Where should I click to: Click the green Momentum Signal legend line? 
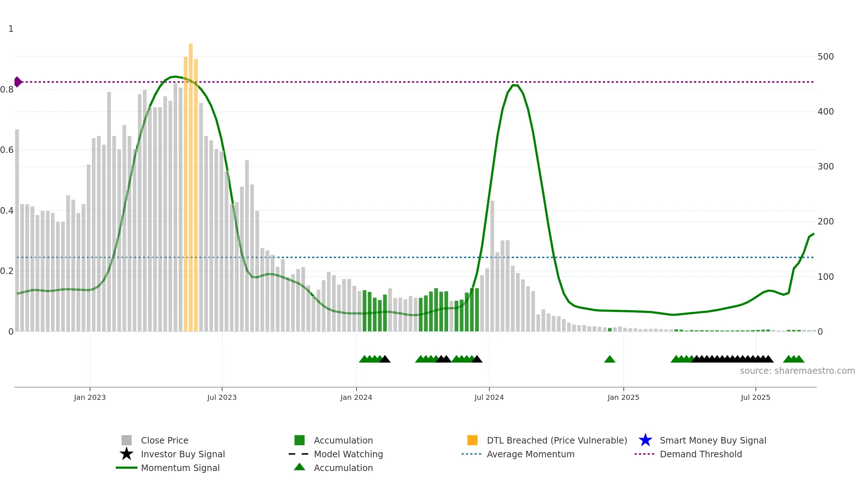point(127,467)
